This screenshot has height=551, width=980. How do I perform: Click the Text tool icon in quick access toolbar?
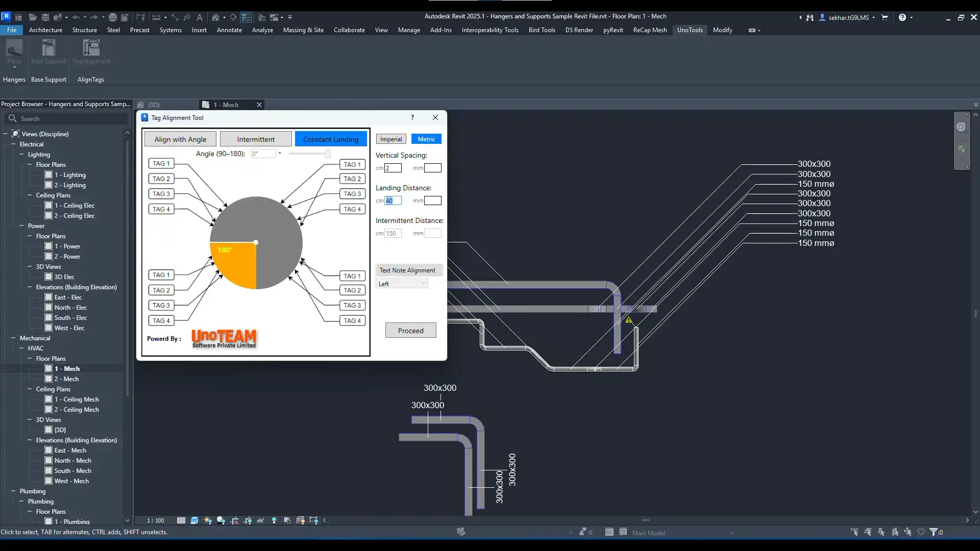[x=200, y=17]
